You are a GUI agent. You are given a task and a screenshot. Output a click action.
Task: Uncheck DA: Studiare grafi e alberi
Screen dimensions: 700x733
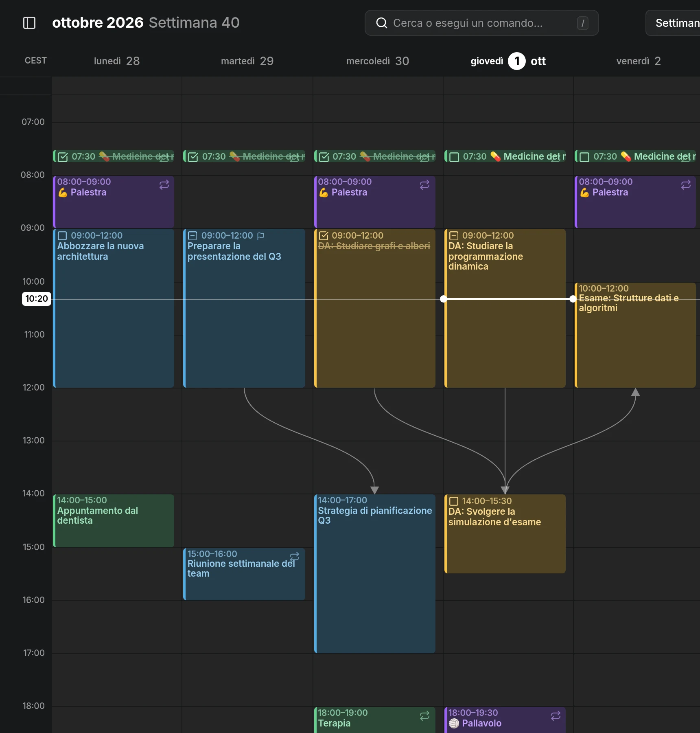[324, 236]
